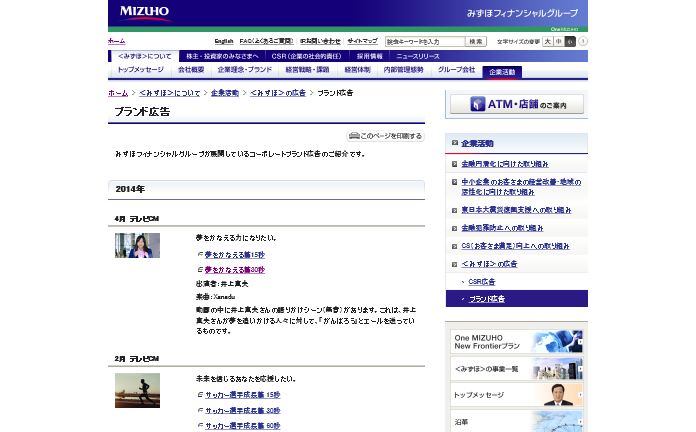This screenshot has height=432, width=696.
Task: Open the ホーム link under the logo
Action: click(x=117, y=41)
